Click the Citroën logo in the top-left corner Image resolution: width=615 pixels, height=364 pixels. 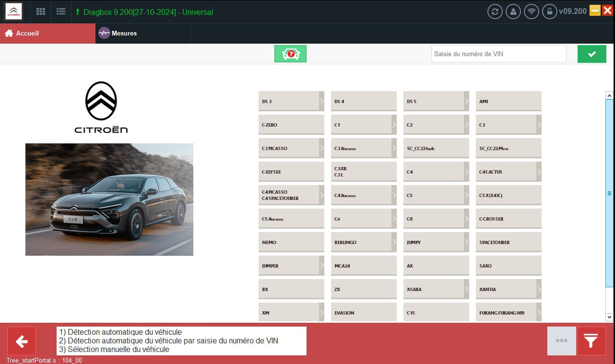pos(14,11)
